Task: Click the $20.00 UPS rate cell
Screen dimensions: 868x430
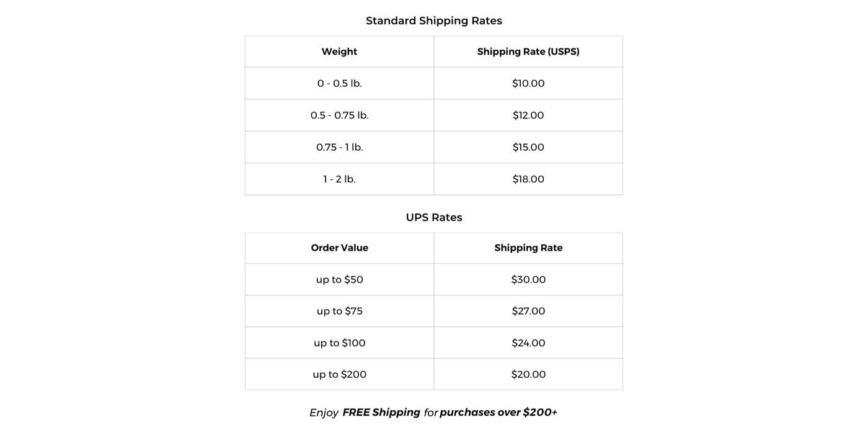Action: click(528, 374)
